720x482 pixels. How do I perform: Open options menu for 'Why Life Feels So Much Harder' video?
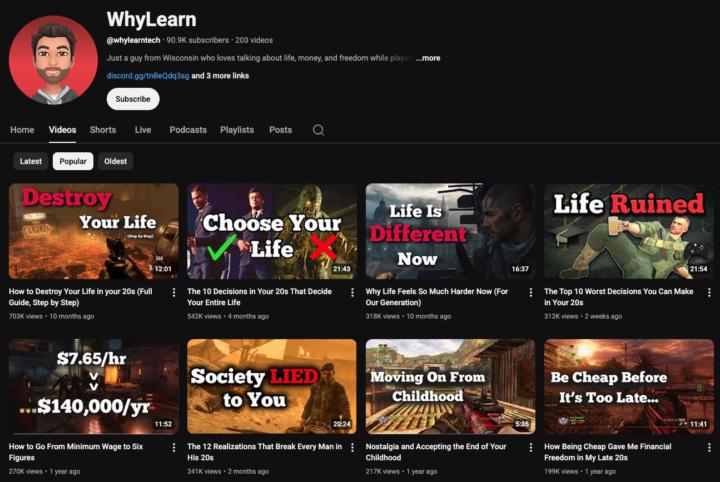(x=531, y=292)
